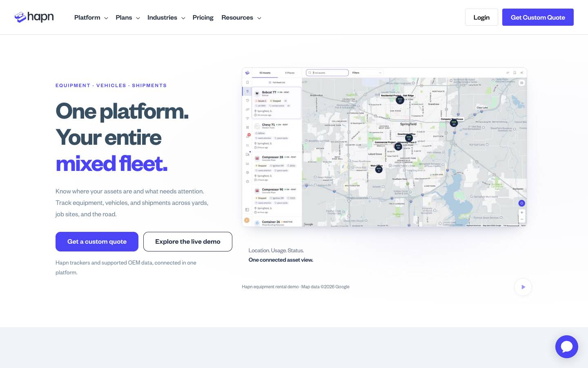Switch to the 5 Places tab

[x=290, y=73]
